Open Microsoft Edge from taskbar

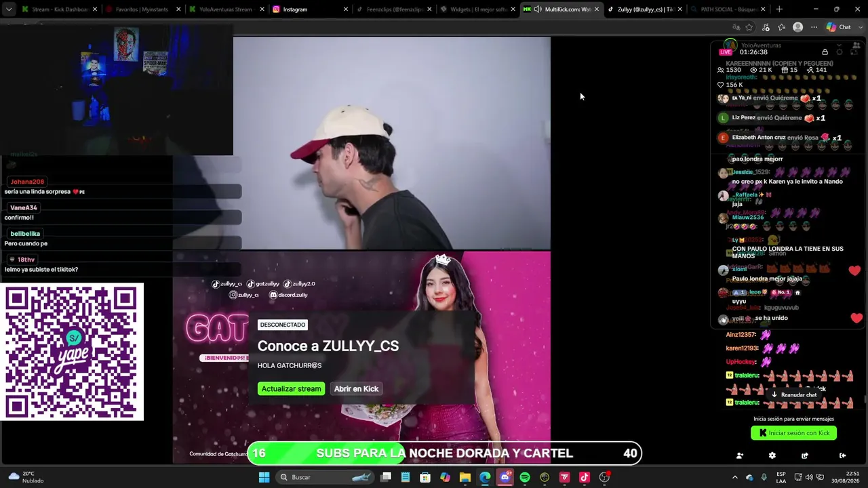point(485,477)
